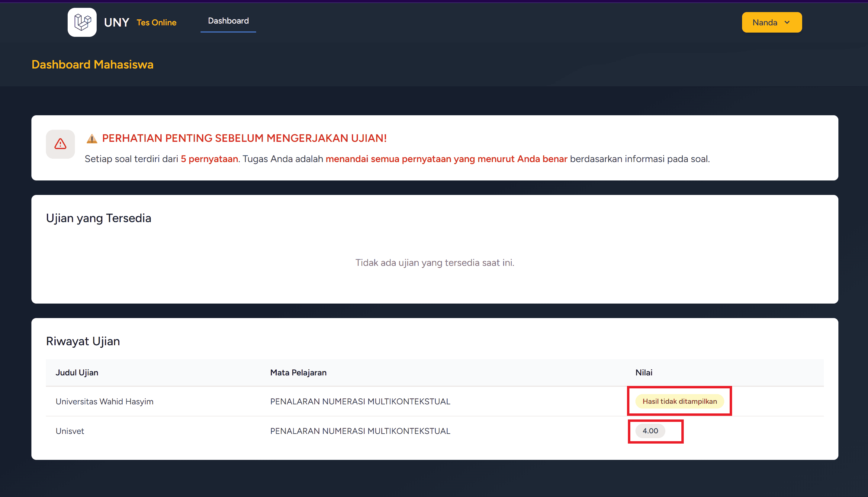Click the PERHATIAN PENTING warning title
This screenshot has width=868, height=497.
(x=244, y=138)
